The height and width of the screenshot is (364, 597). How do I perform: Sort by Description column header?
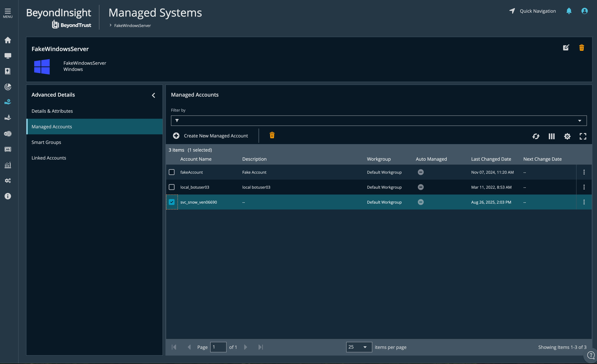point(254,159)
